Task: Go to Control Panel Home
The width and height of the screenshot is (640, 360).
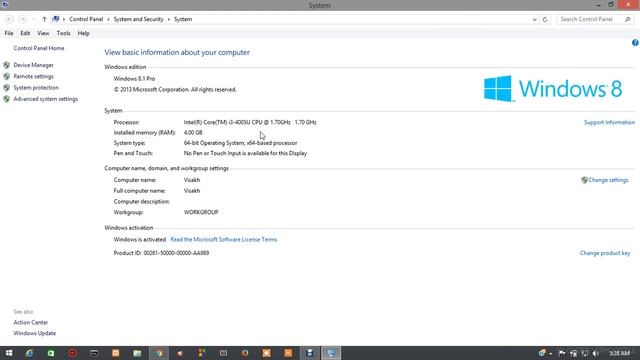Action: pos(39,48)
